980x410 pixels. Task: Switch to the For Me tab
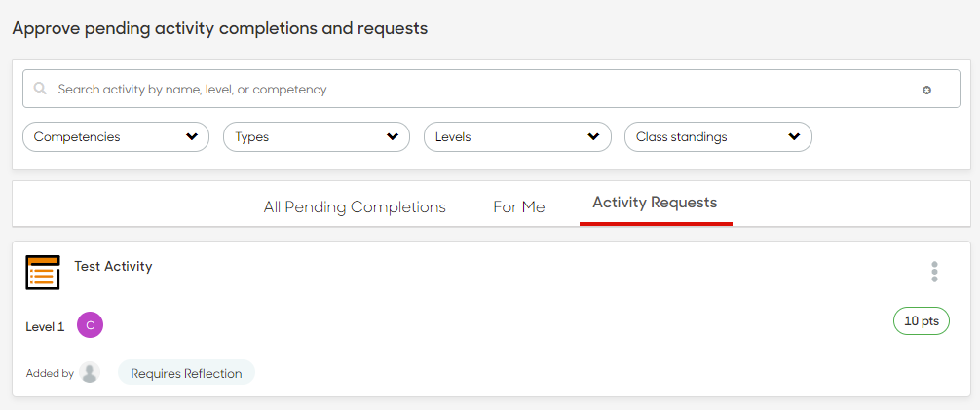pyautogui.click(x=519, y=206)
